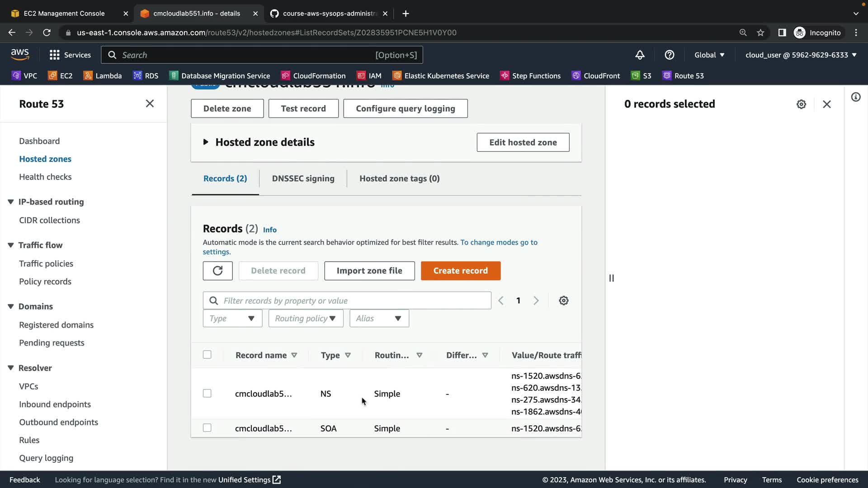
Task: Check the NS record row checkbox
Action: pos(207,394)
